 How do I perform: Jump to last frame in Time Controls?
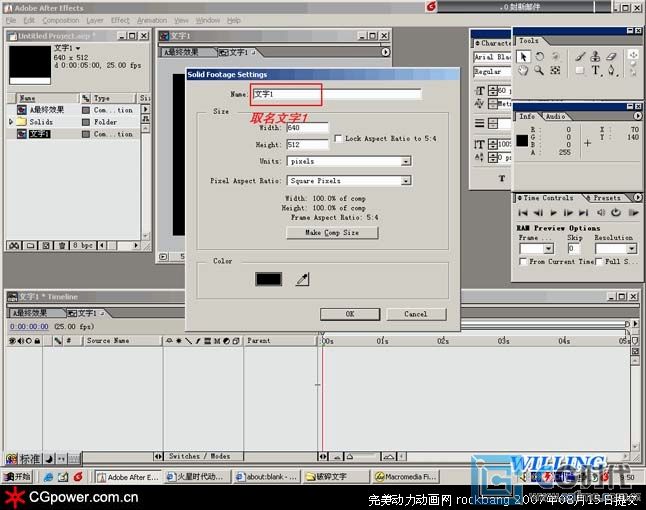pyautogui.click(x=583, y=213)
